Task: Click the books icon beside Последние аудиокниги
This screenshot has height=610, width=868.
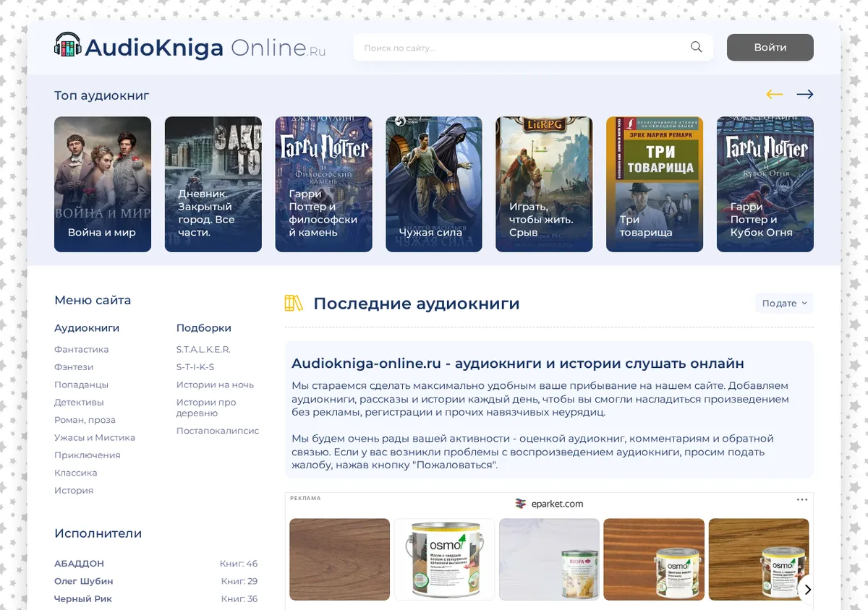Action: [x=294, y=303]
